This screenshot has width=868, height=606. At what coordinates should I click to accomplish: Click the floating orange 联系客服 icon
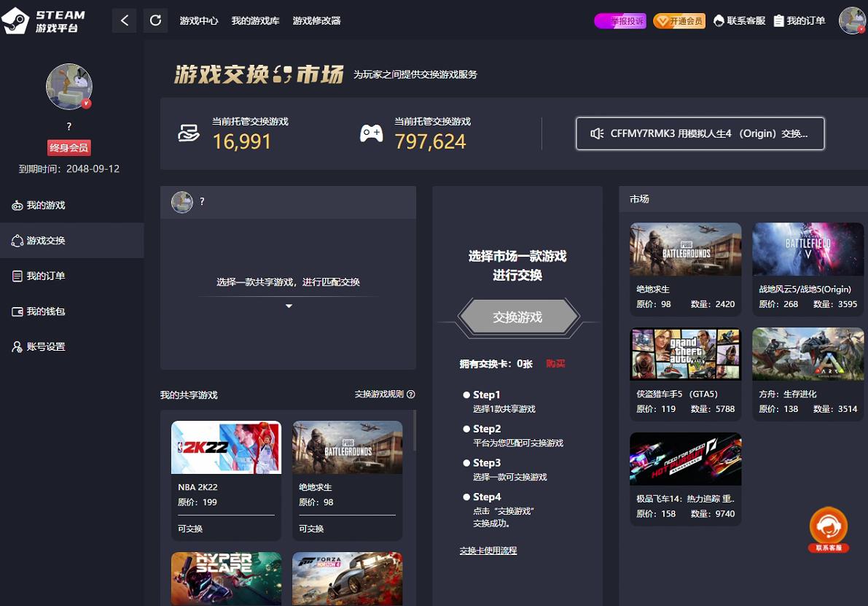(x=828, y=529)
